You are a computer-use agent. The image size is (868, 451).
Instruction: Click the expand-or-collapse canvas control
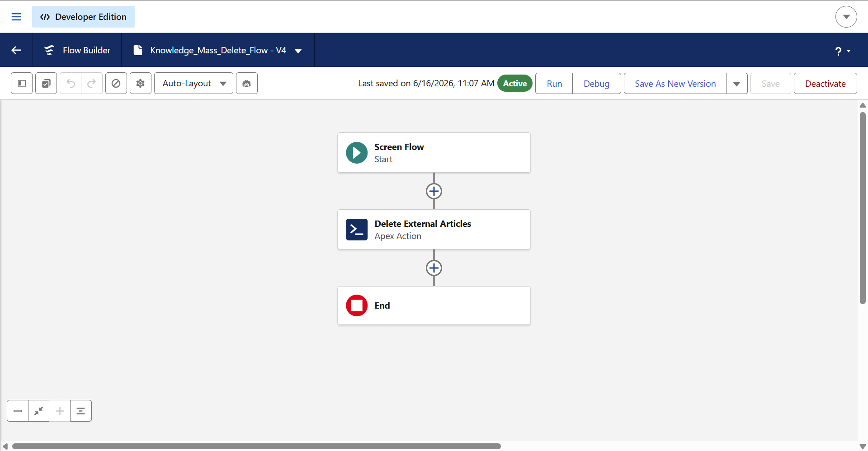point(81,411)
